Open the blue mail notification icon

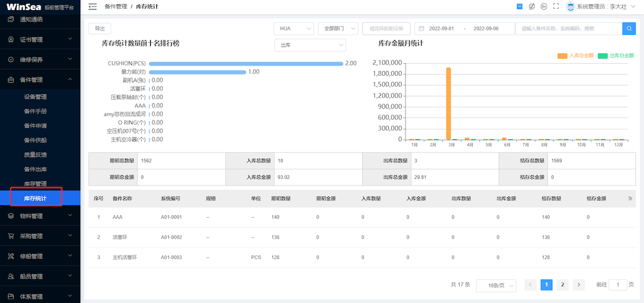[x=519, y=6]
